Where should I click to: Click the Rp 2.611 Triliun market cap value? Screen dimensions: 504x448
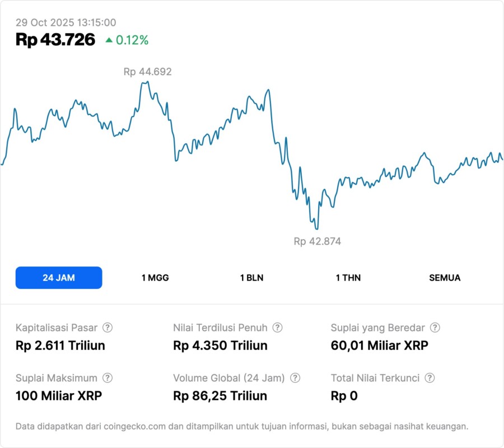pos(60,346)
